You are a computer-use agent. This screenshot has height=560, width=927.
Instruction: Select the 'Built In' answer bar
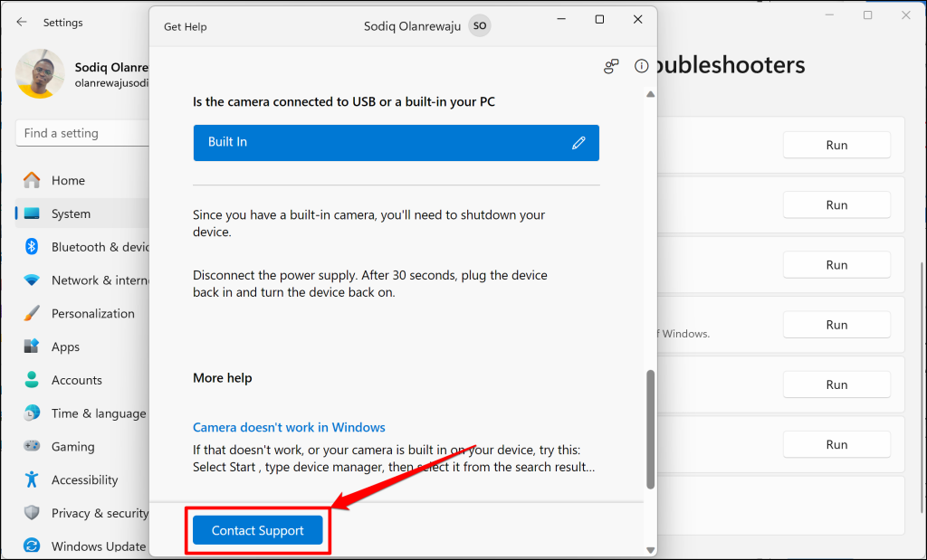397,142
